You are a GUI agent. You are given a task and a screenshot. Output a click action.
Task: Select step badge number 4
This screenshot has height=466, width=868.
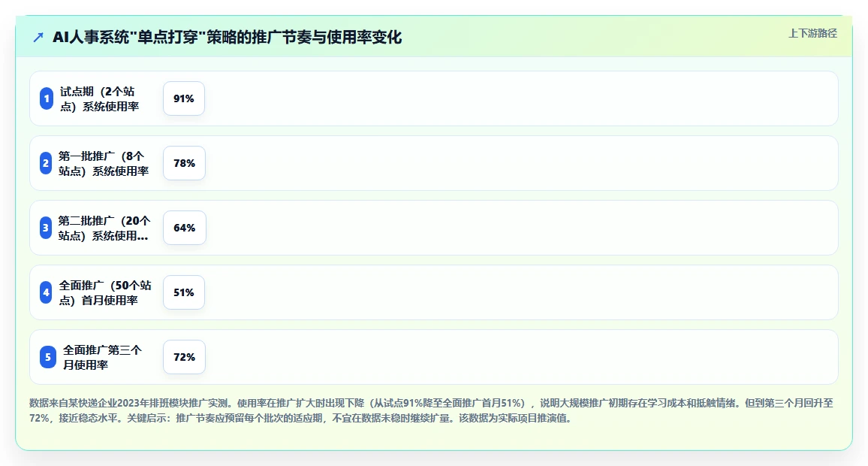click(46, 292)
